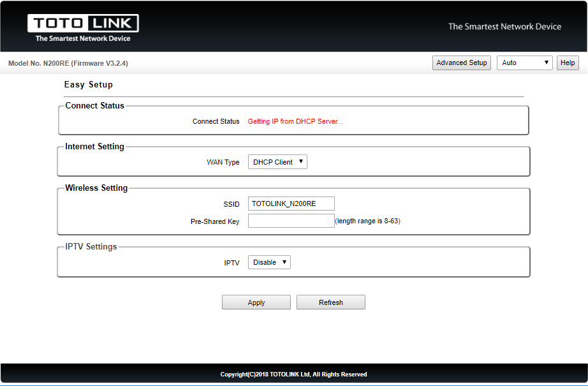Click the '(length range is 8-63)' hint
Screen dimensions: 588x386
pyautogui.click(x=367, y=221)
